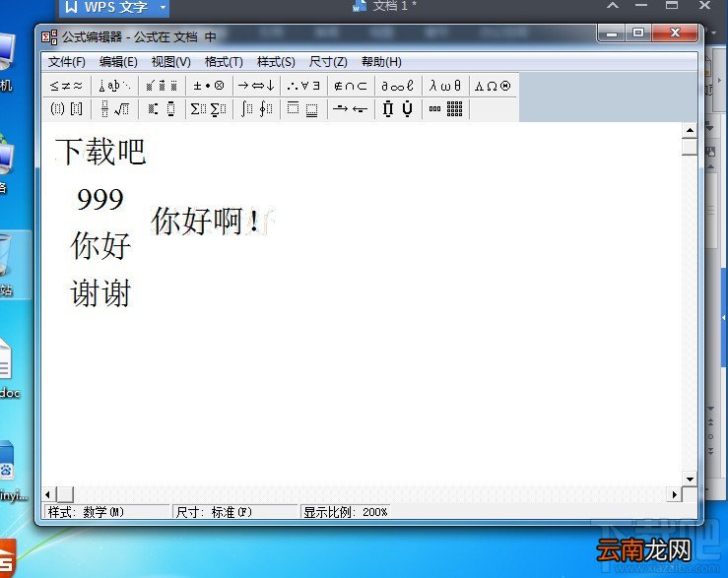Open the operator symbols palette (±•⊗)
Screen dimensions: 728x578
[209, 86]
